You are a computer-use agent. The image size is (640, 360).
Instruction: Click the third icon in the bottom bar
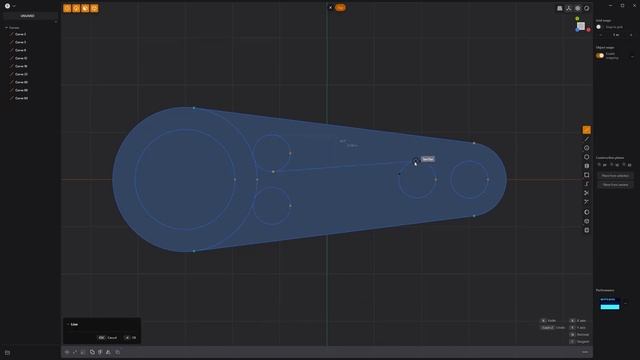(83, 352)
